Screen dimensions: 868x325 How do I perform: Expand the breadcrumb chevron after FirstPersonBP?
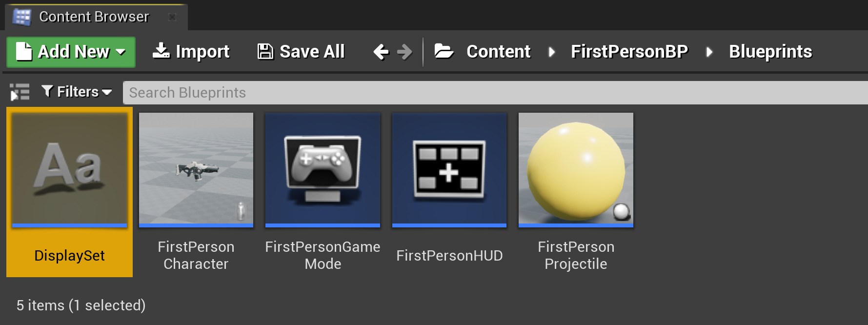[x=710, y=51]
